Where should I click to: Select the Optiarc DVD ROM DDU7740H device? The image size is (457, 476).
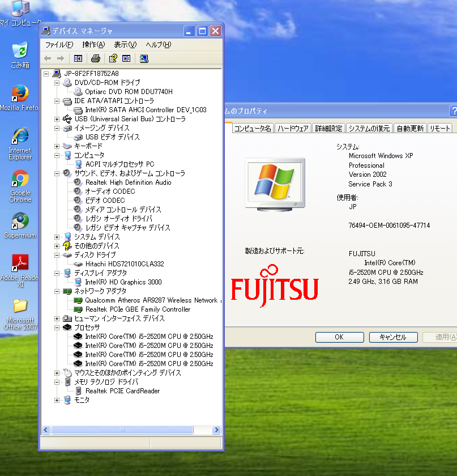[x=129, y=92]
